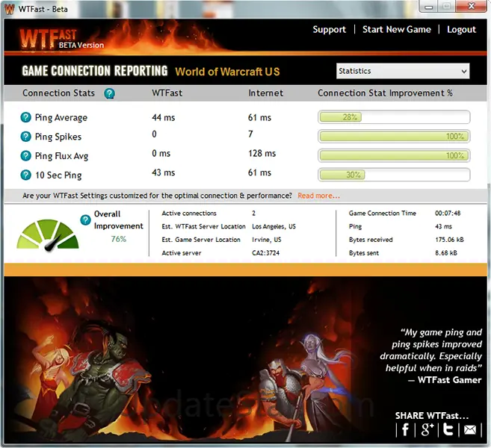Click the Los Angeles, US server location
The height and width of the screenshot is (448, 491).
click(x=274, y=226)
